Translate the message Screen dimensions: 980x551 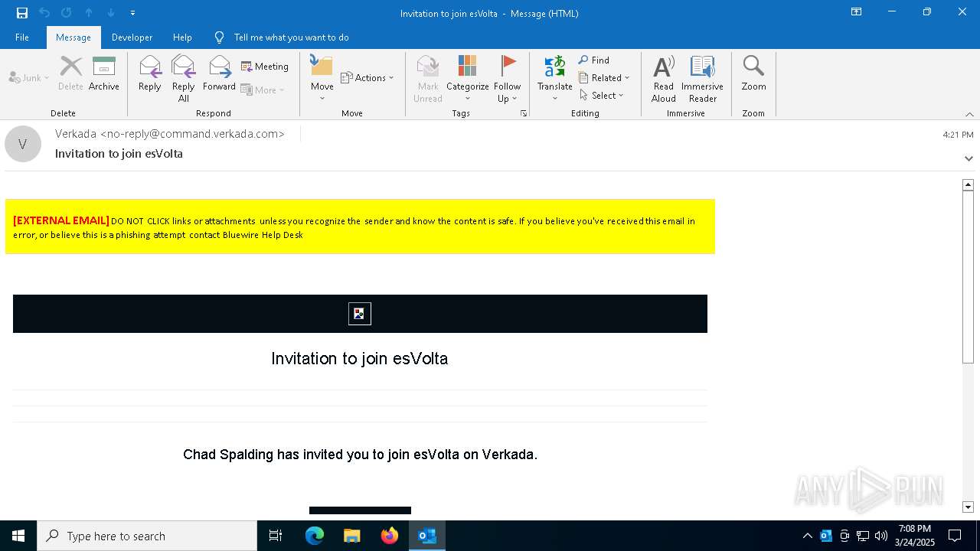555,79
